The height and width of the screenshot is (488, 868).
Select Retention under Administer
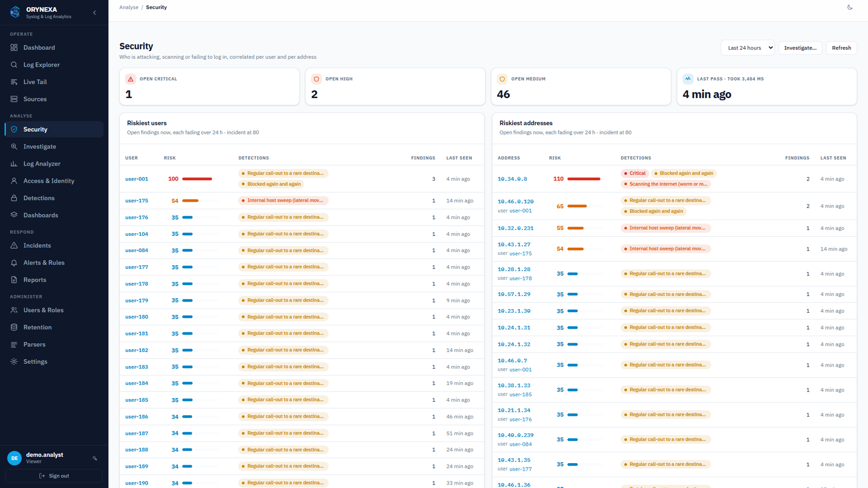(54, 328)
